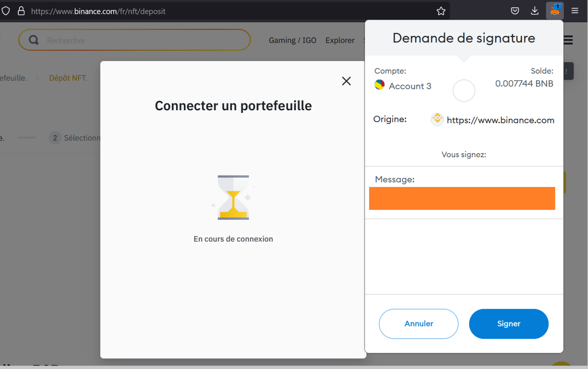Select the Dépôt NFT breadcrumb item
The height and width of the screenshot is (369, 588).
(x=68, y=77)
